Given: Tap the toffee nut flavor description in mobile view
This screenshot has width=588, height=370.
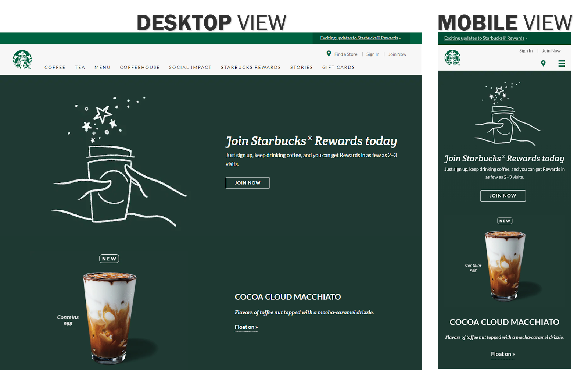Looking at the screenshot, I should 504,337.
